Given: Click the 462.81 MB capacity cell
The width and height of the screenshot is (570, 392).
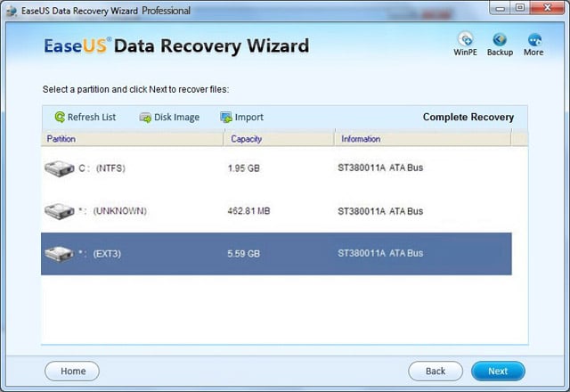Looking at the screenshot, I should [x=248, y=211].
